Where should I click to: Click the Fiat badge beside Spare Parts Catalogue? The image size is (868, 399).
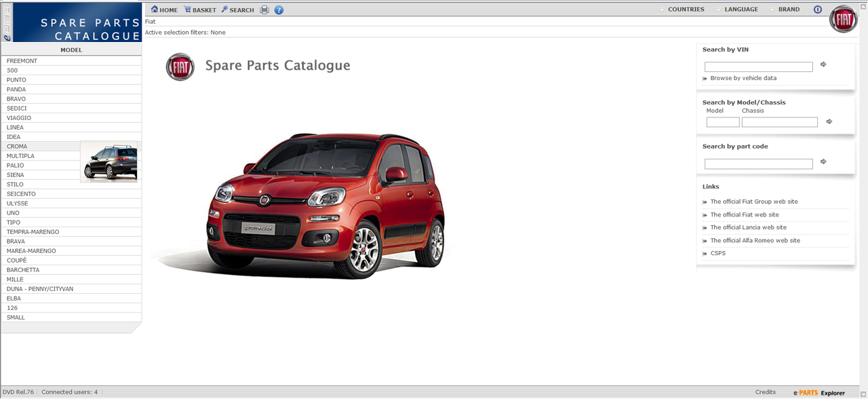point(180,66)
